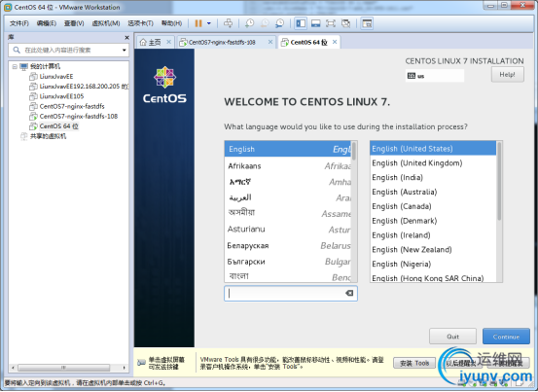Close the library panel with the X

point(126,37)
